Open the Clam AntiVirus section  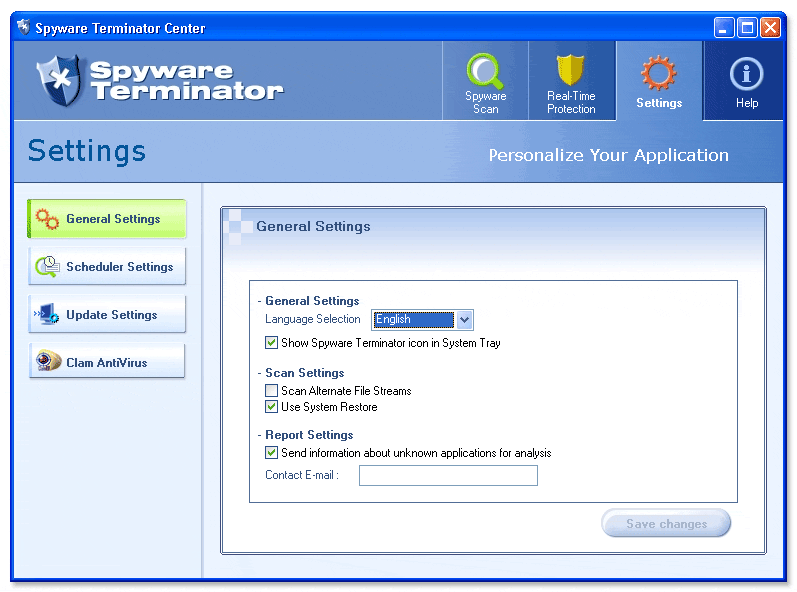tap(106, 363)
